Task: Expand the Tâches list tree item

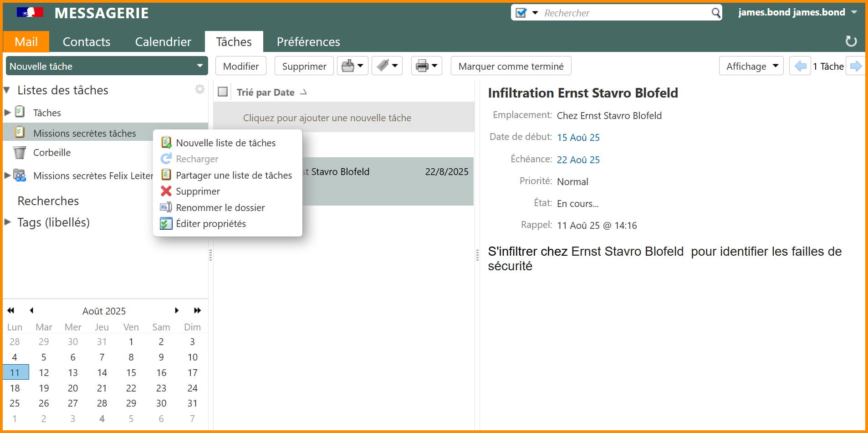Action: [8, 113]
